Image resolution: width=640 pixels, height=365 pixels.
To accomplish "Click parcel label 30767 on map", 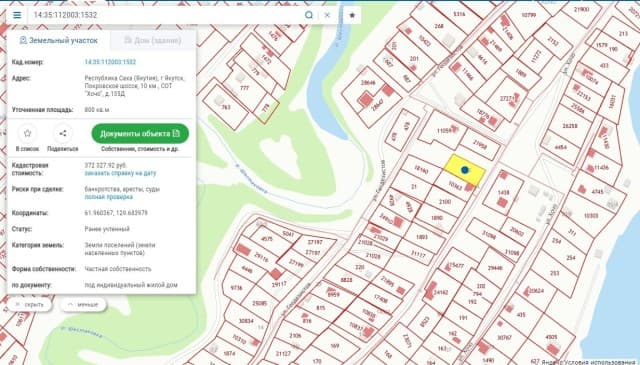I will pos(504,338).
